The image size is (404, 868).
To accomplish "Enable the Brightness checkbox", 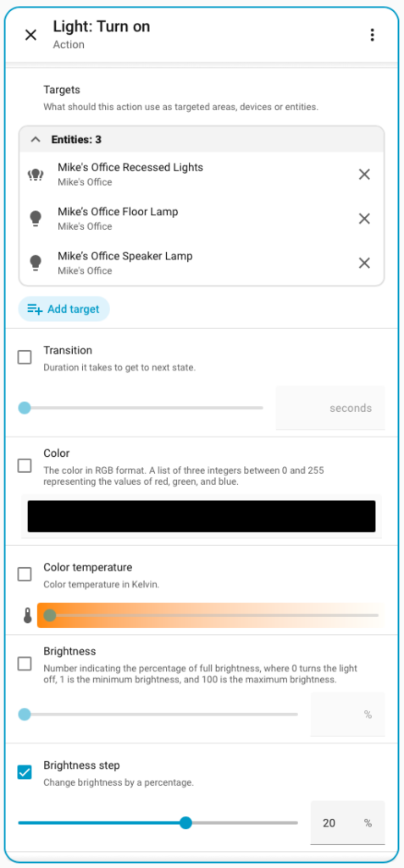I will coord(25,664).
